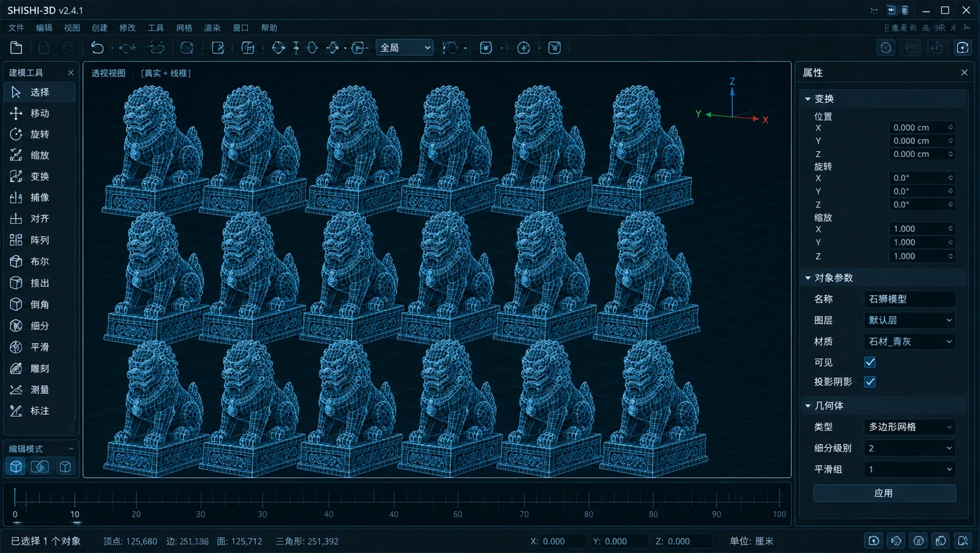Open the 阵列 array tool

coord(40,240)
